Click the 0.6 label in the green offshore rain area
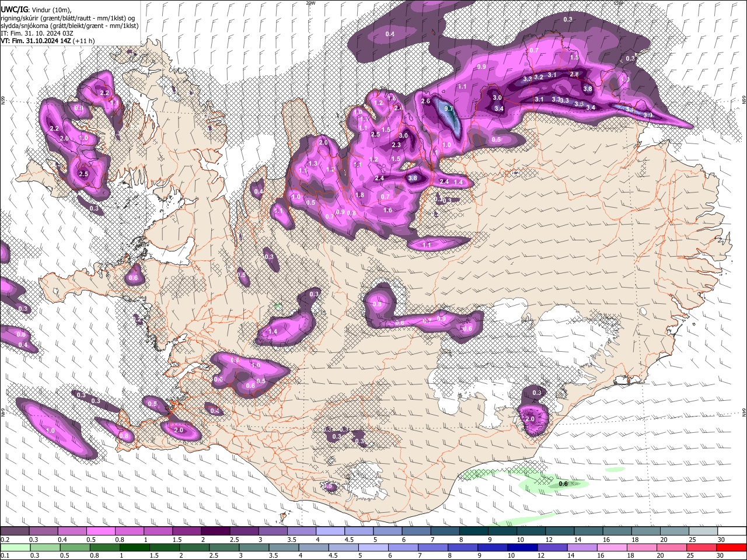The width and height of the screenshot is (747, 560). pyautogui.click(x=563, y=484)
